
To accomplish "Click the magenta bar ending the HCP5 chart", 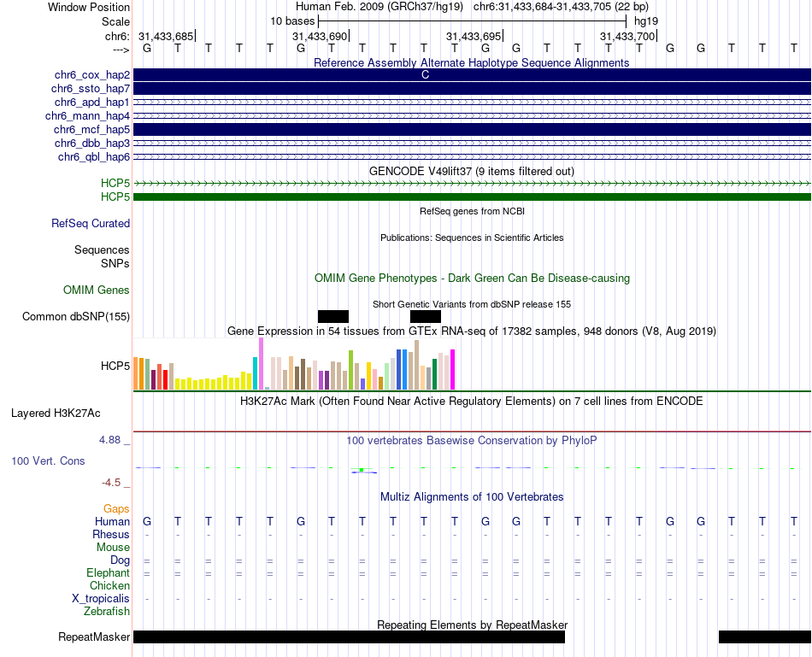I will [453, 370].
